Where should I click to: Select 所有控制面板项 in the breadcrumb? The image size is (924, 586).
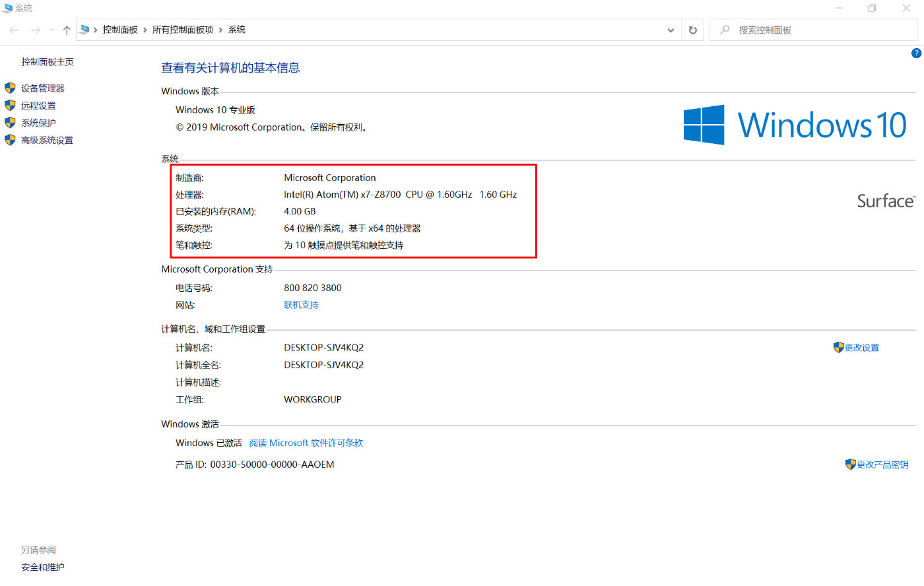183,30
